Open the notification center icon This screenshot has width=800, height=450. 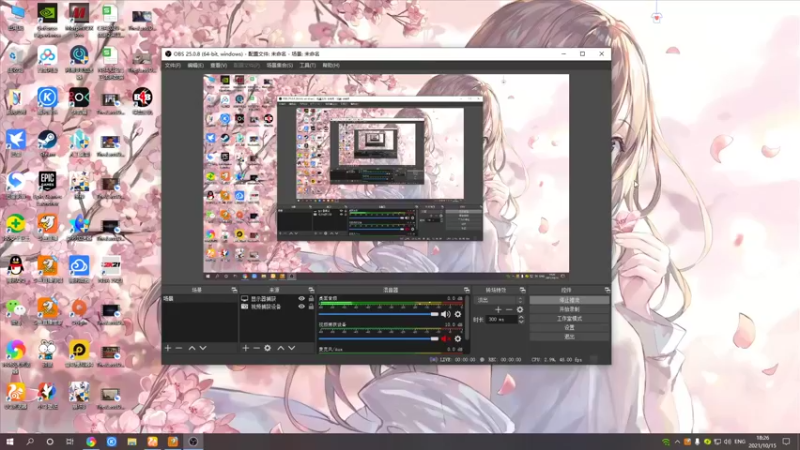click(786, 442)
